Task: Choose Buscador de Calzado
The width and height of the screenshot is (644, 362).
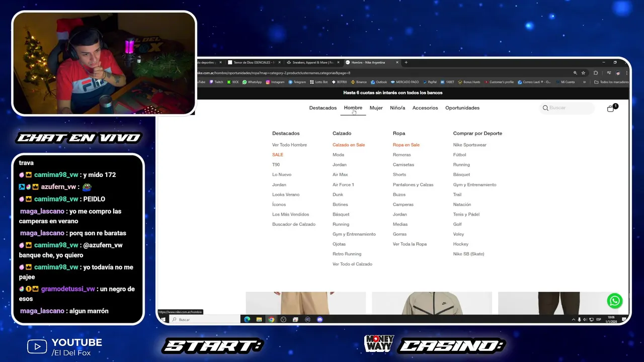Action: [294, 224]
